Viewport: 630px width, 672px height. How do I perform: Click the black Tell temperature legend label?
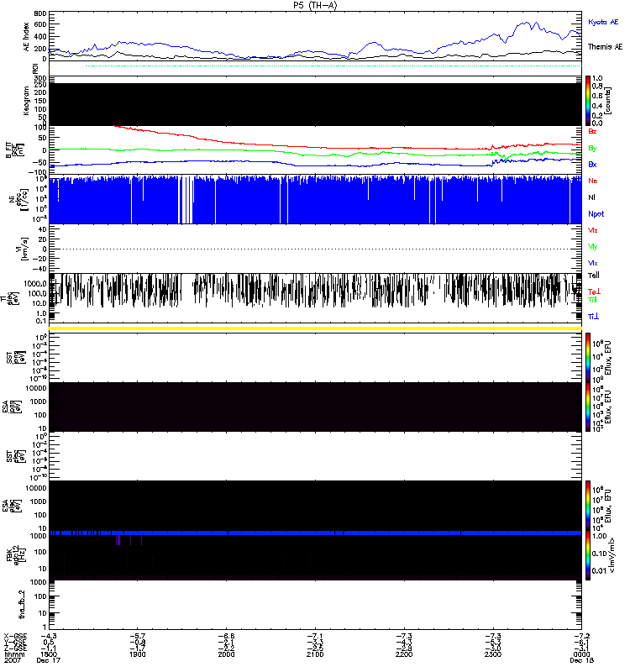594,276
